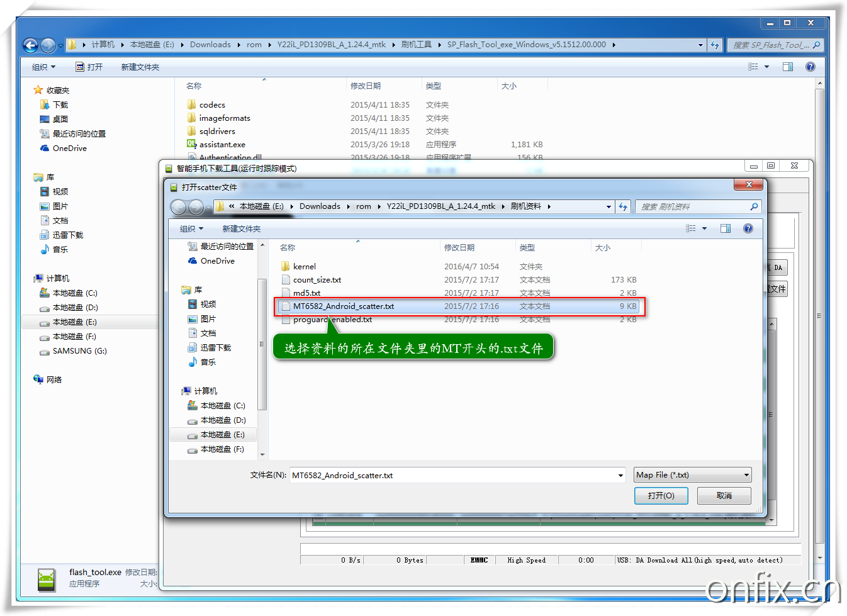The height and width of the screenshot is (616, 847).
Task: Open the Map File (*.txt) file type dropdown
Action: [x=692, y=475]
